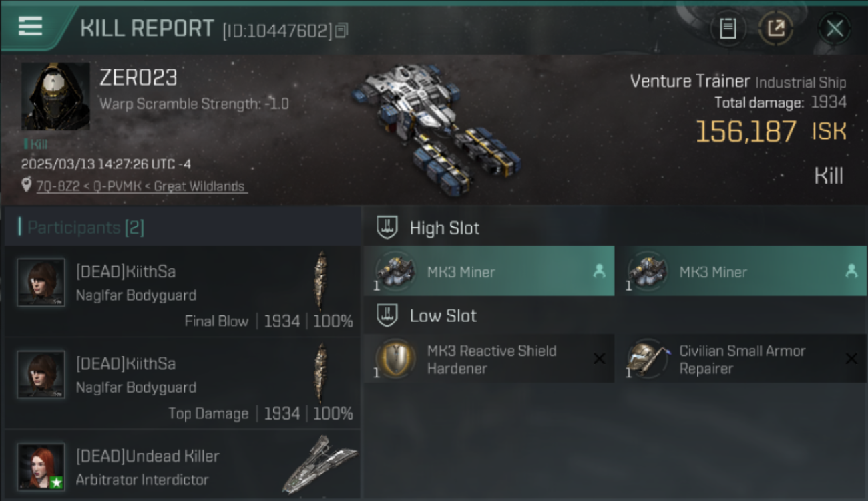Open Undead Killer participant portrait
868x501 pixels.
[x=41, y=466]
